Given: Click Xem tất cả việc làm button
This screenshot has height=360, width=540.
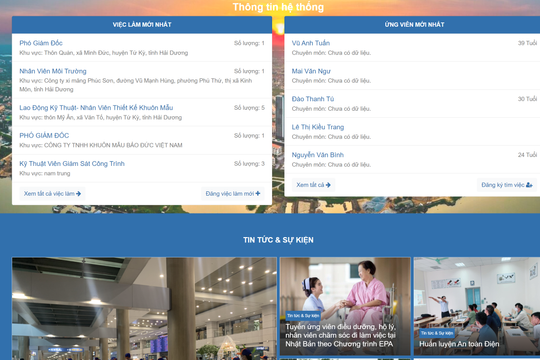Looking at the screenshot, I should (52, 194).
